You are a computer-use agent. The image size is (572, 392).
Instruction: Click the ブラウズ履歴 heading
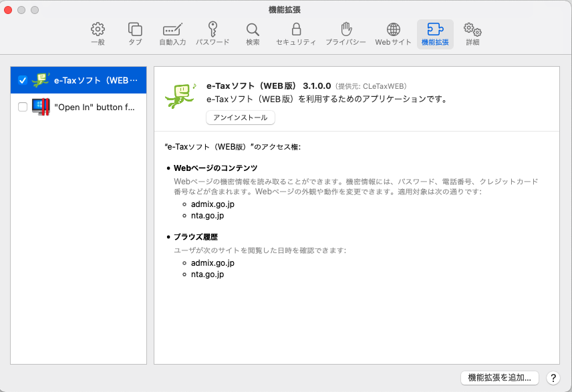pos(196,237)
